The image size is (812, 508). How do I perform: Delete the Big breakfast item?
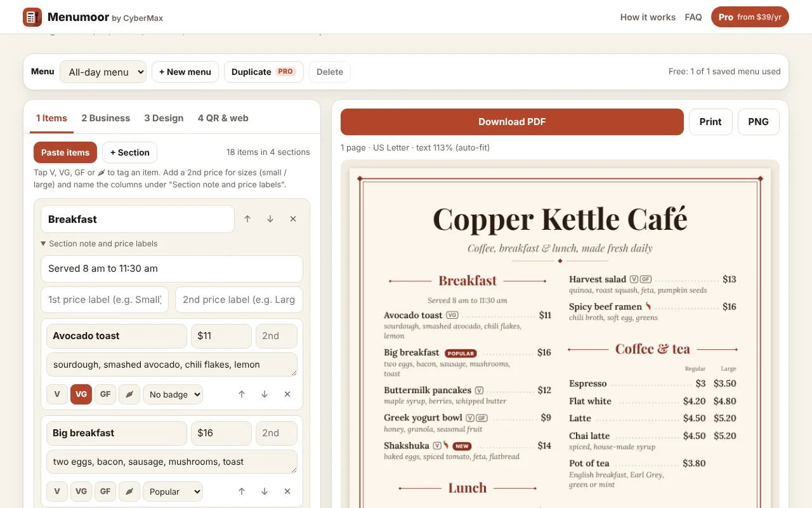click(x=287, y=491)
